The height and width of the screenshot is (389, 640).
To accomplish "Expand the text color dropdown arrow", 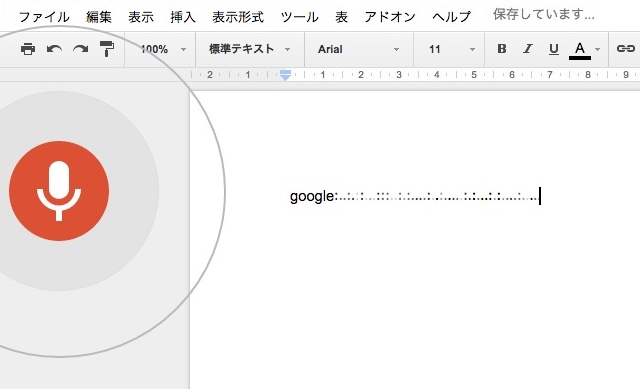I will tap(598, 49).
